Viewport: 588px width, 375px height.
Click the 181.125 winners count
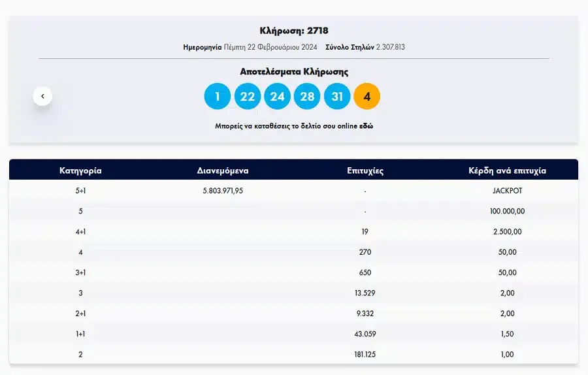365,354
